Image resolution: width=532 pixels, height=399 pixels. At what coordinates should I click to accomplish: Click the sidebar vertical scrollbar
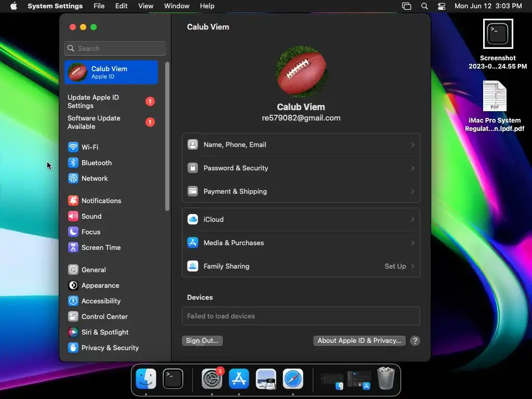pyautogui.click(x=167, y=137)
